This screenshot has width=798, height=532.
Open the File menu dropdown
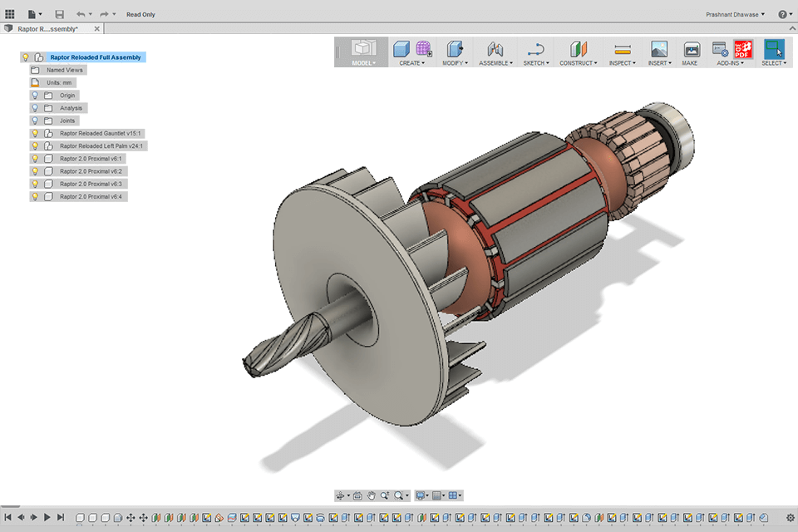click(x=34, y=14)
